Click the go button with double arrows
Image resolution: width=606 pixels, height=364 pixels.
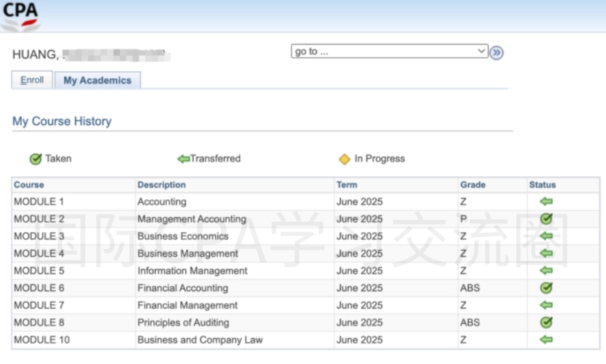[496, 52]
